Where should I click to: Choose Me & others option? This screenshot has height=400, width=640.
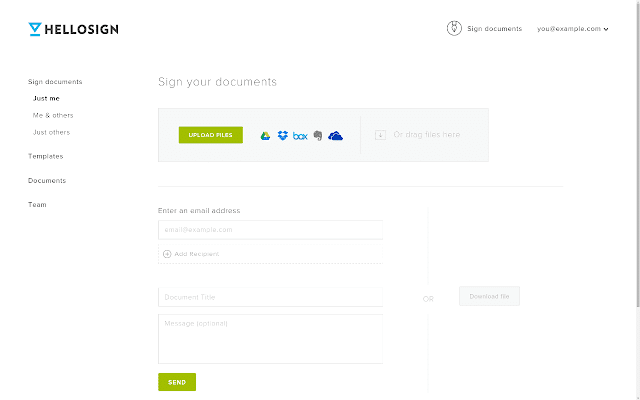[x=53, y=116]
